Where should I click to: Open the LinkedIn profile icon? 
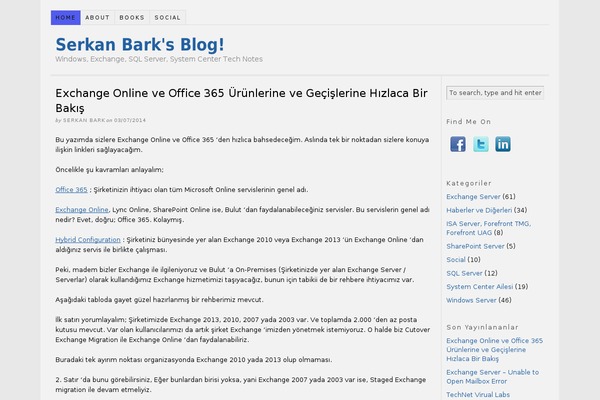(503, 144)
